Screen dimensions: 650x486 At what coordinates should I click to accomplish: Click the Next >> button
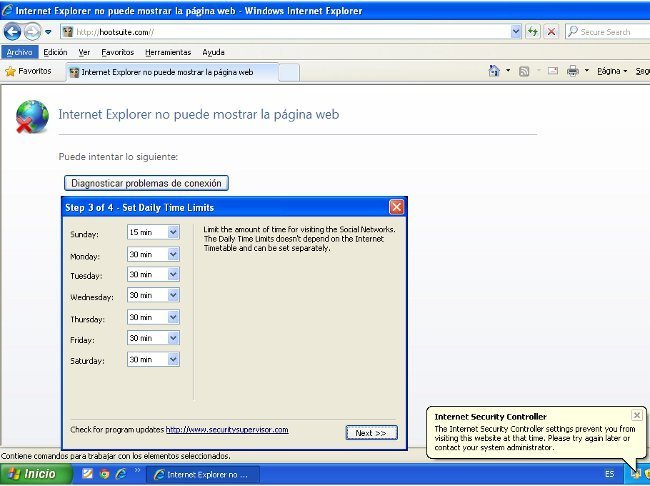(x=371, y=433)
